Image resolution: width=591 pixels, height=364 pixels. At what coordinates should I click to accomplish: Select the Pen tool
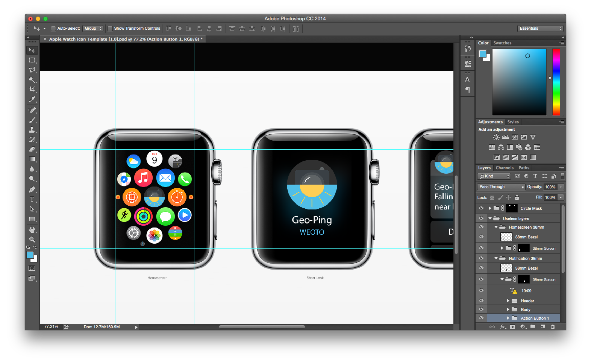[x=32, y=190]
